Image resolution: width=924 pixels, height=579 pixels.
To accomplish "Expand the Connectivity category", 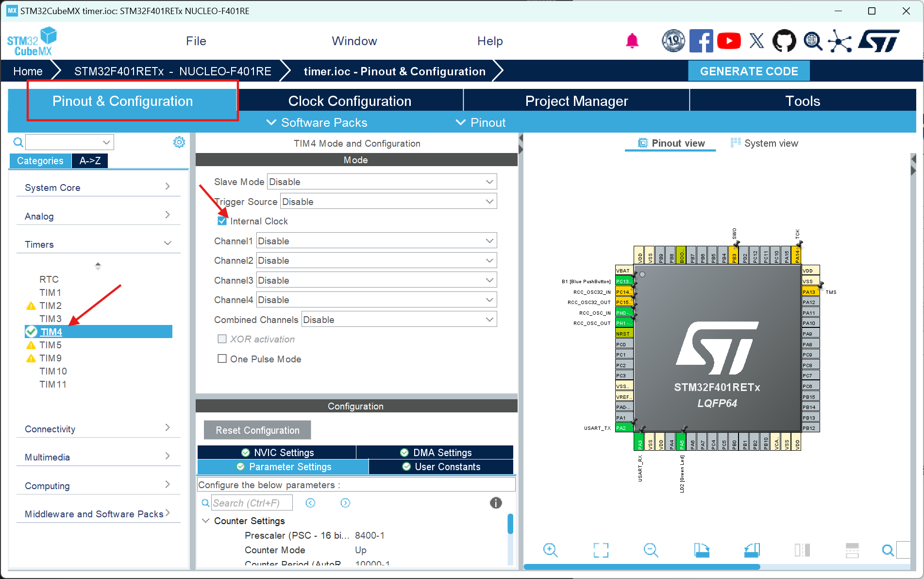I will 98,429.
